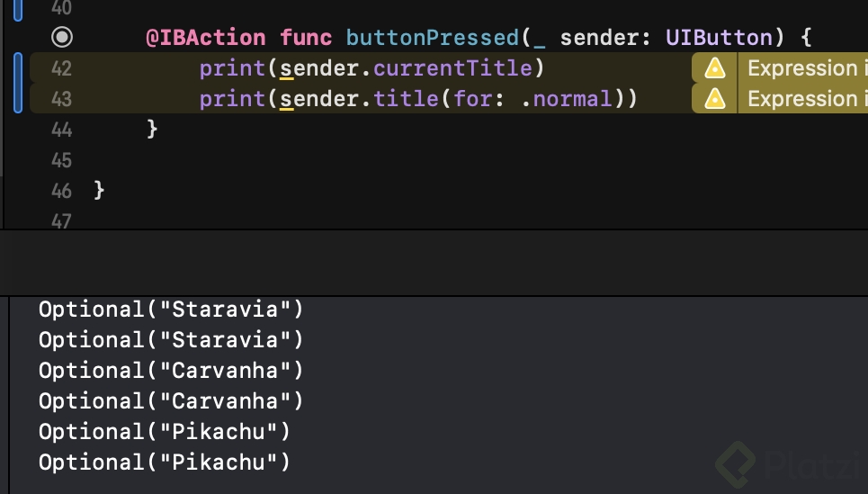Click the @IBAction keyword
Screen dimensions: 868x494
click(x=206, y=38)
